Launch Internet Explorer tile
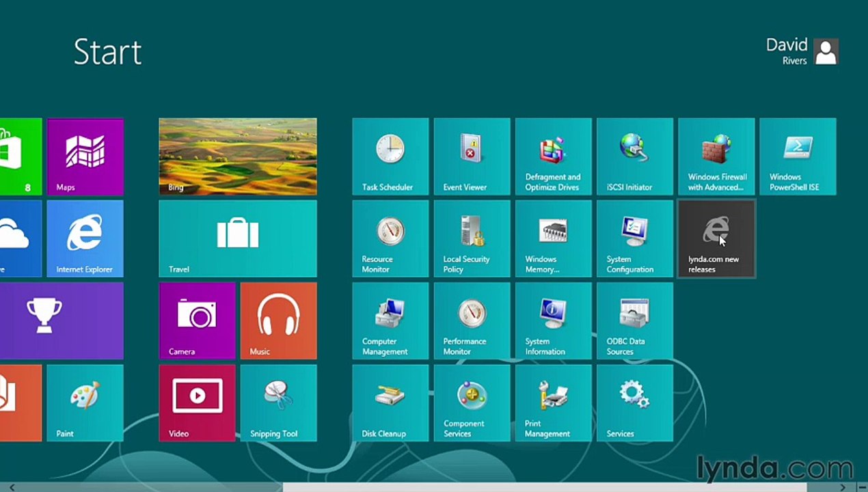The width and height of the screenshot is (868, 492). (85, 238)
